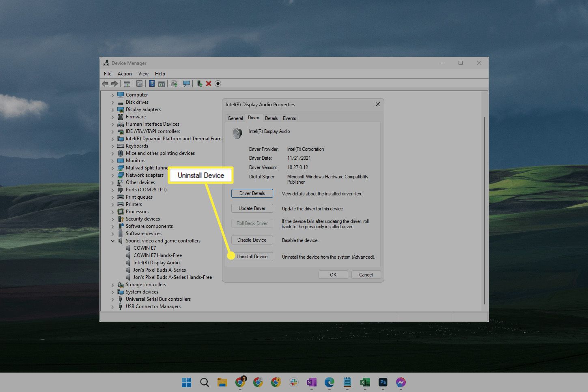Click the Properties toolbar icon
This screenshot has height=392, width=588.
coord(140,84)
